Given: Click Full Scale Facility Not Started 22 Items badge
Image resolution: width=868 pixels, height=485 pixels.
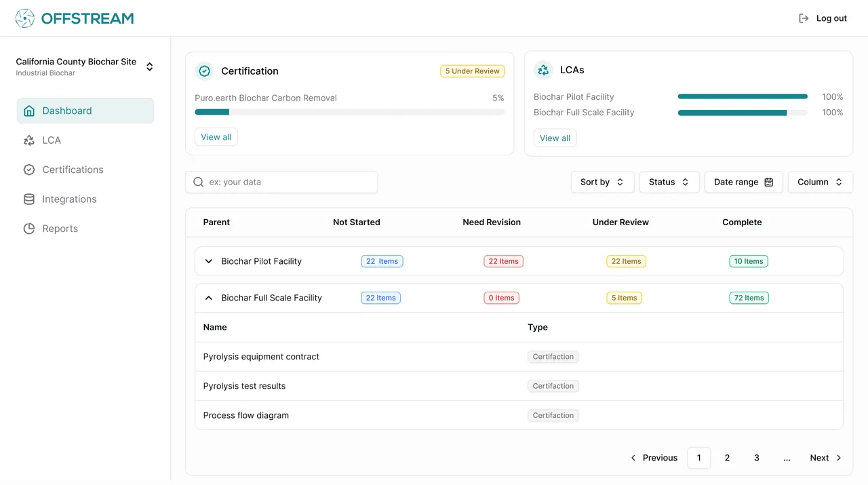Looking at the screenshot, I should (380, 298).
